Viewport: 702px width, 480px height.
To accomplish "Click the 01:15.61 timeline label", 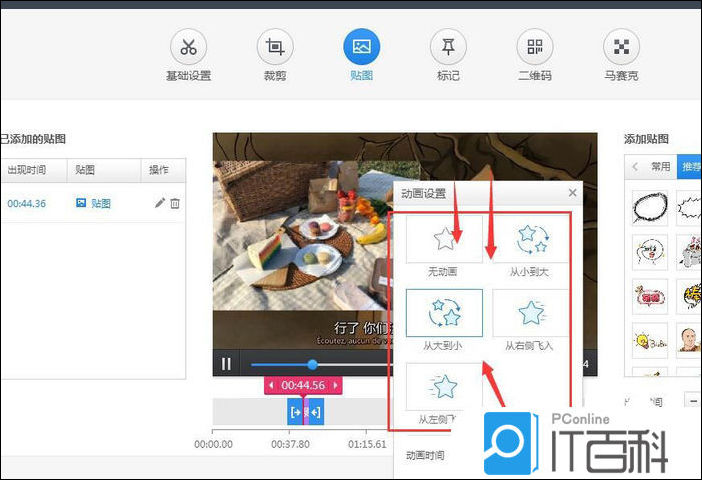I will (367, 444).
